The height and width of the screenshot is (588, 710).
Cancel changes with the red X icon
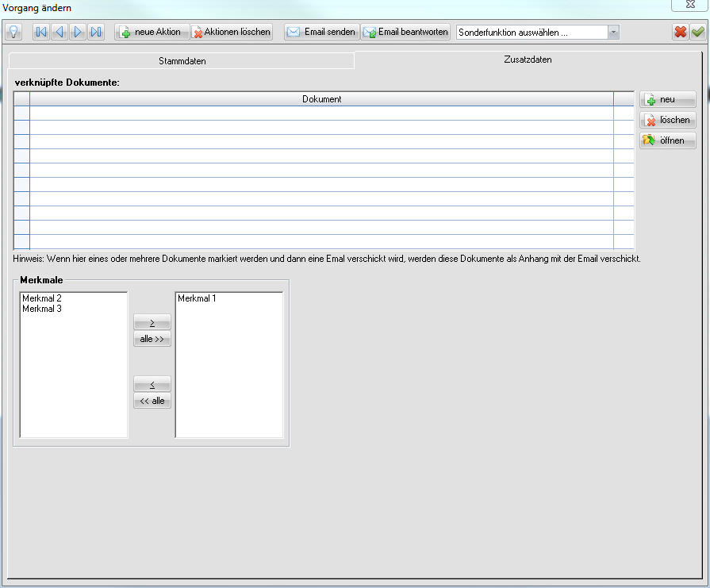pos(680,32)
